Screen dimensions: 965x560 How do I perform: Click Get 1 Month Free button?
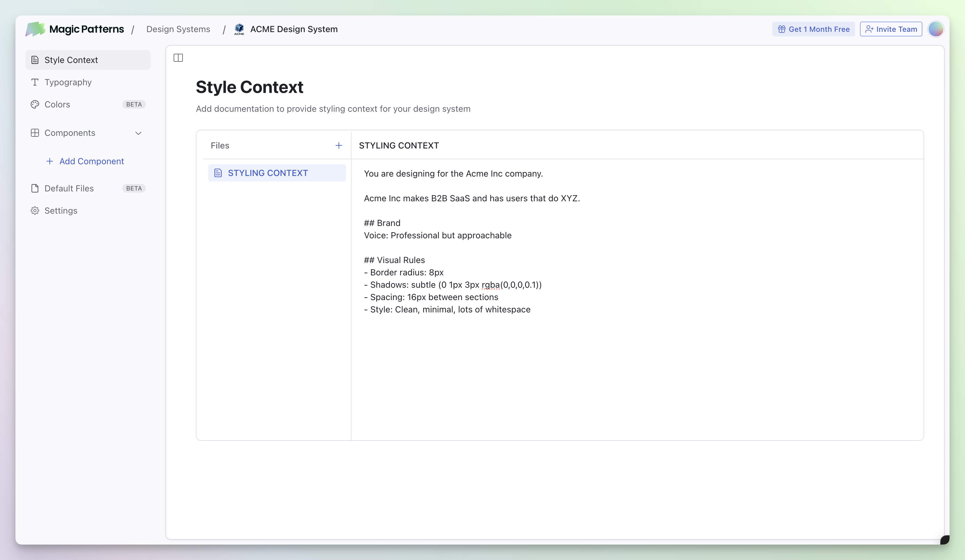(x=813, y=29)
